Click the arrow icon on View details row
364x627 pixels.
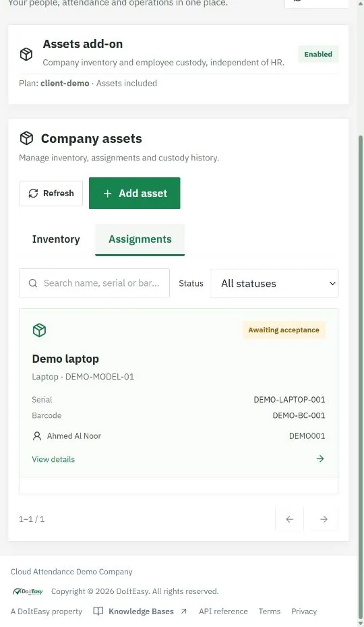pyautogui.click(x=320, y=458)
